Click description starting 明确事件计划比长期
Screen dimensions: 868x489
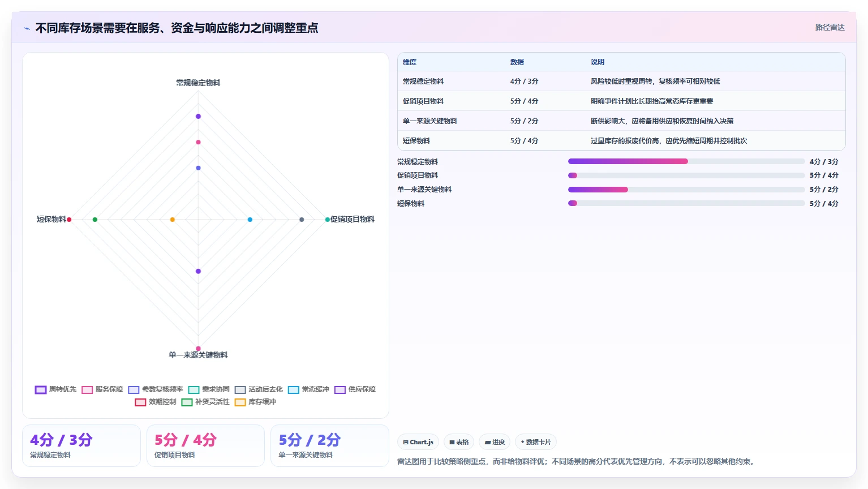[x=652, y=101]
